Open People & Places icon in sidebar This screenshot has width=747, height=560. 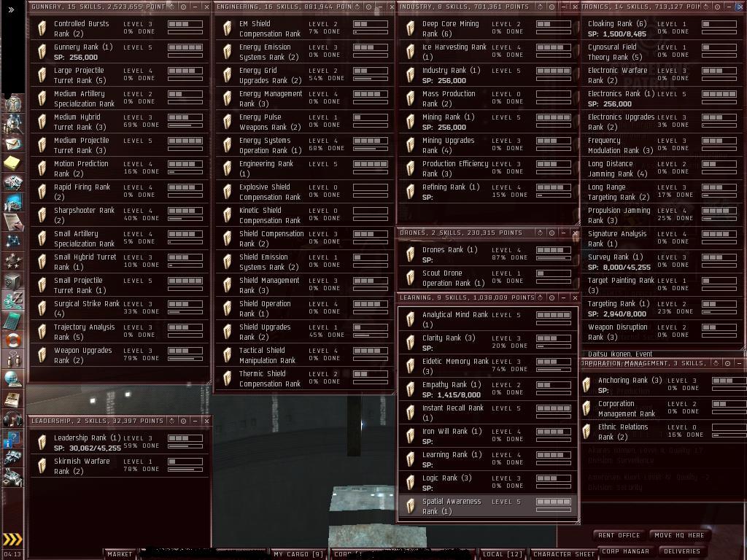coord(13,123)
